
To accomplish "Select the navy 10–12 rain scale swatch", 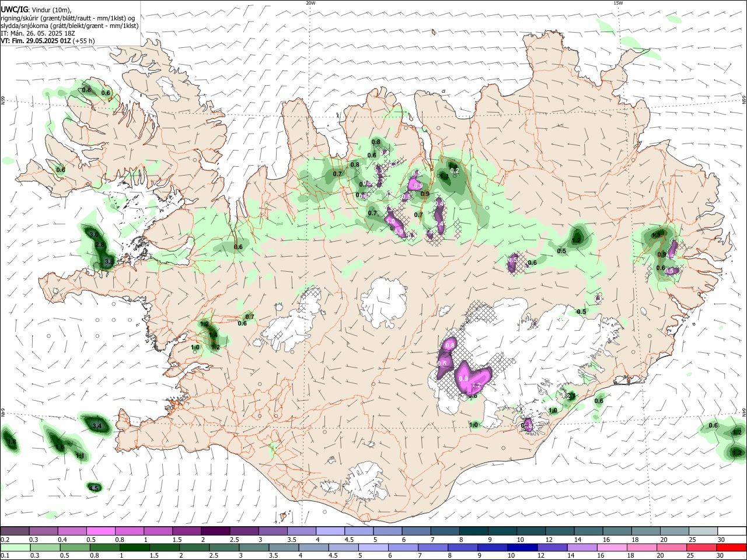I will (522, 547).
